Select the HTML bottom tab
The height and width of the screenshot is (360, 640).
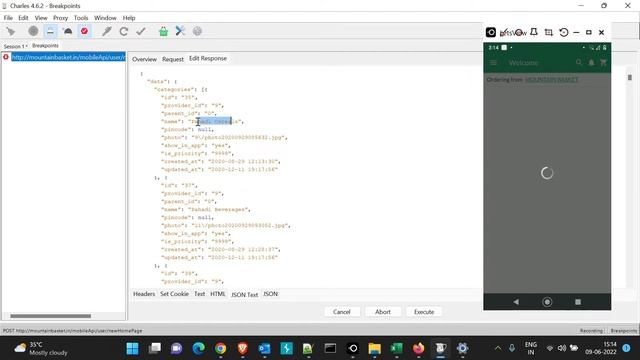click(x=218, y=294)
